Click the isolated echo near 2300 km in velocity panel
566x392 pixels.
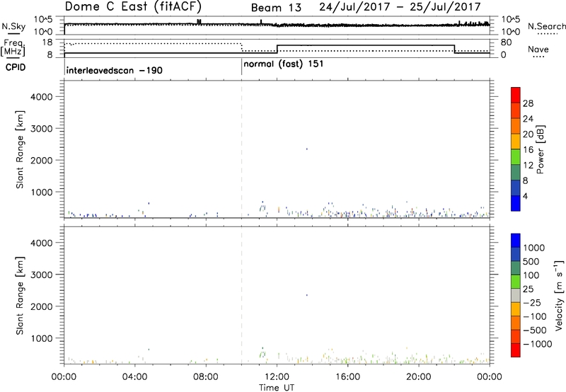point(307,295)
